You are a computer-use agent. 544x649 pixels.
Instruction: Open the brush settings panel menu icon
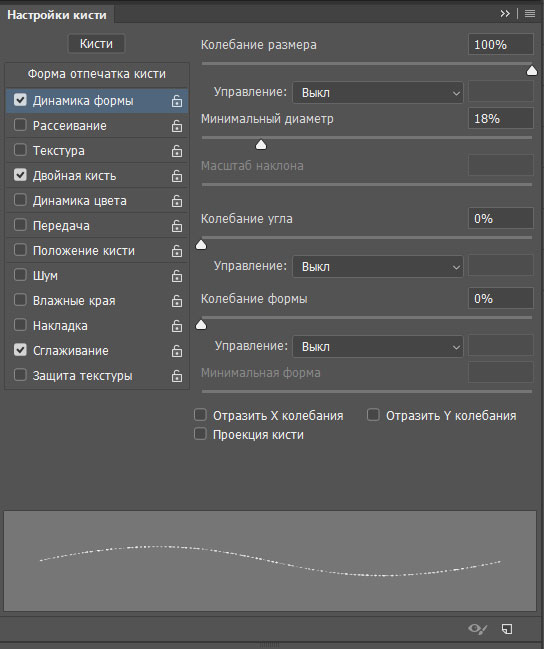(x=530, y=14)
